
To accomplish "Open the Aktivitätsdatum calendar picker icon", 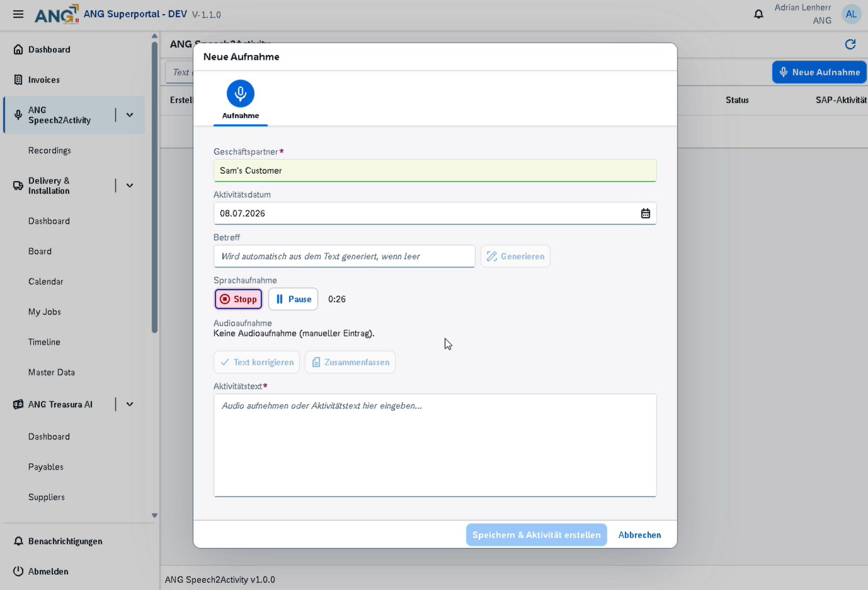I will coord(645,213).
